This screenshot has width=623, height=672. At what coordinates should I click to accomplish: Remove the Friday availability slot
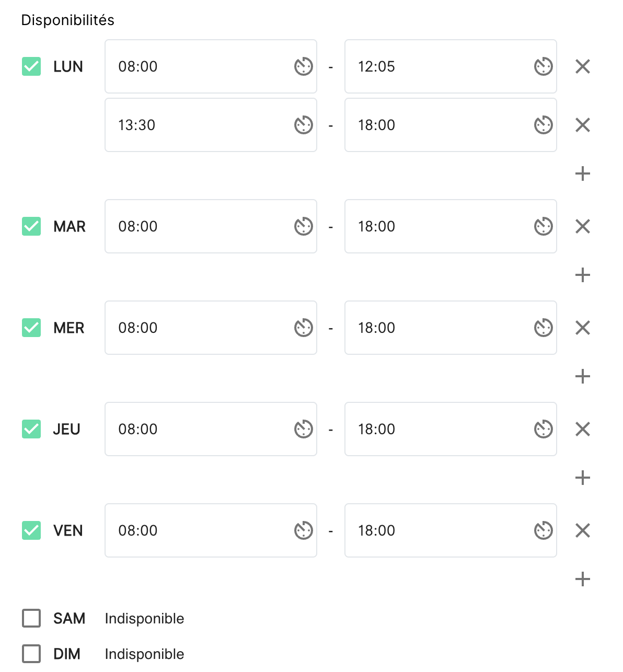click(582, 530)
